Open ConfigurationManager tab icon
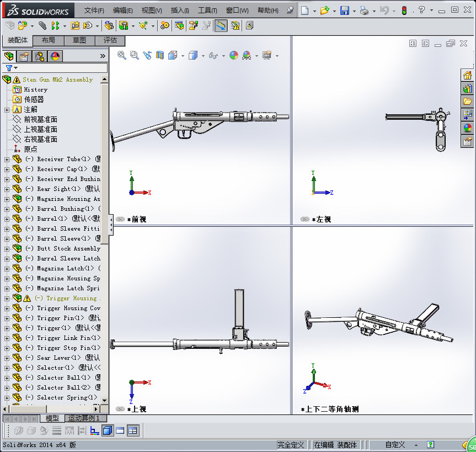 [40, 56]
